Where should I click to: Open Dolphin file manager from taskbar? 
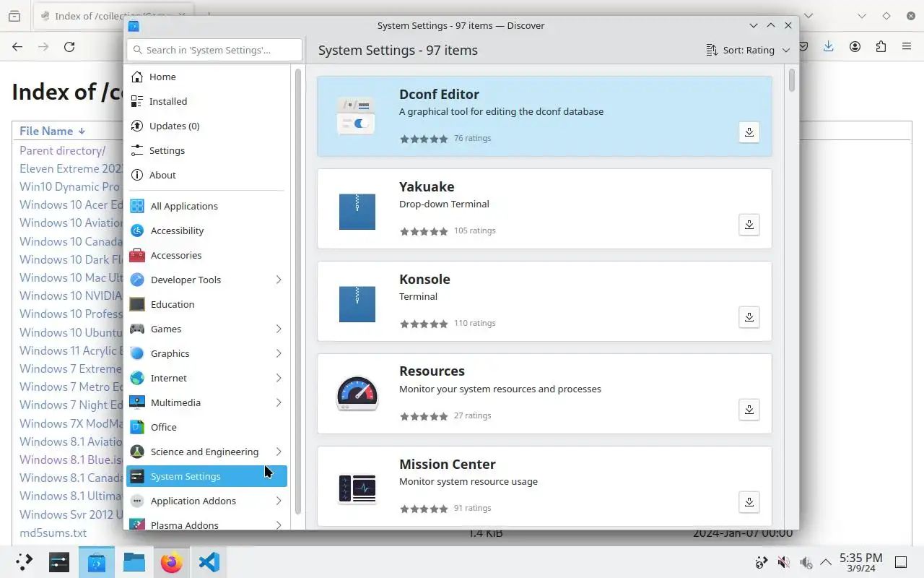click(x=134, y=562)
